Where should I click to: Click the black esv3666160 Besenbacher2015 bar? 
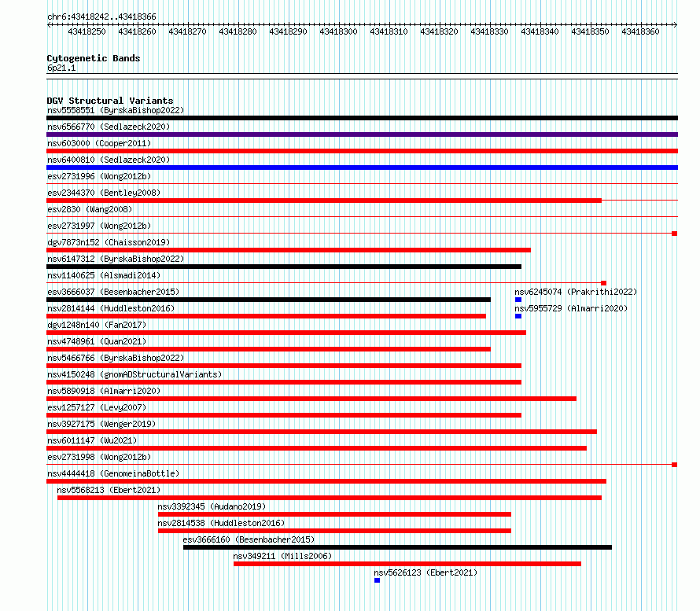pyautogui.click(x=397, y=547)
